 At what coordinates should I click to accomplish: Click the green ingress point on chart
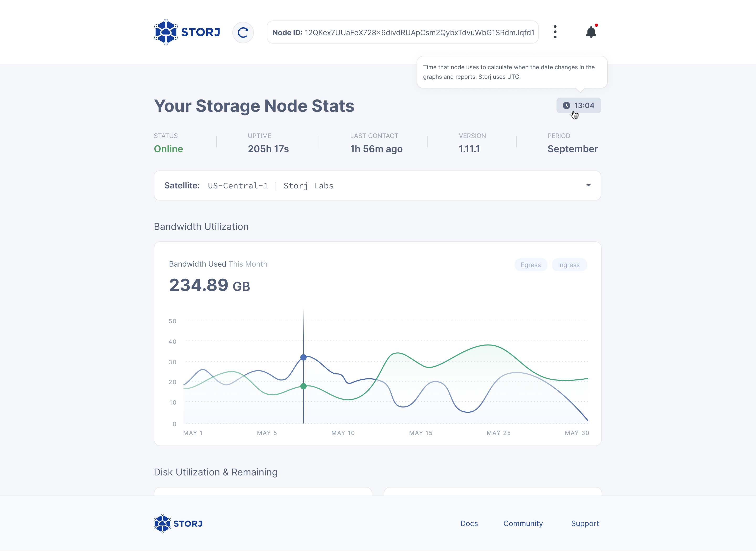pyautogui.click(x=303, y=386)
